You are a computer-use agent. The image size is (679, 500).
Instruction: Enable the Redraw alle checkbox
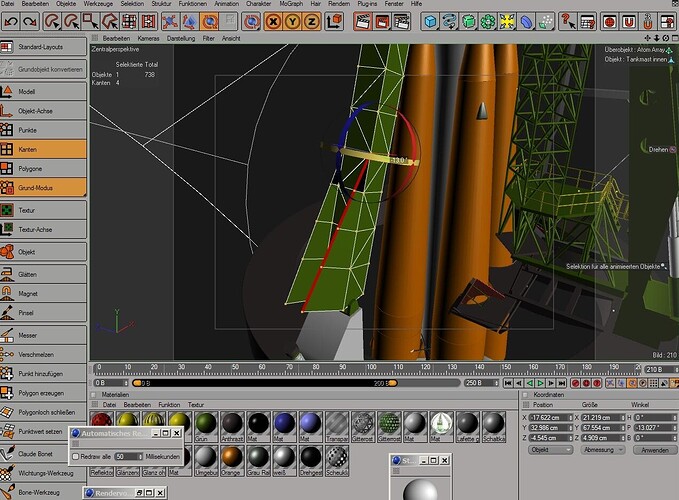click(76, 456)
